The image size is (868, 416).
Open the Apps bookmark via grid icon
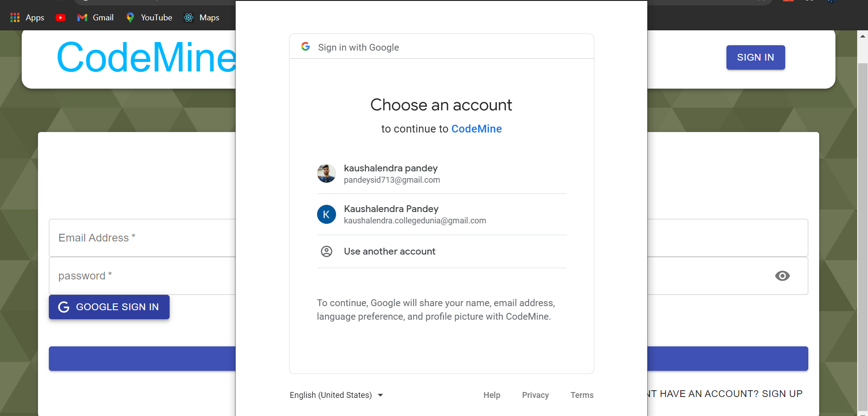pyautogui.click(x=14, y=17)
